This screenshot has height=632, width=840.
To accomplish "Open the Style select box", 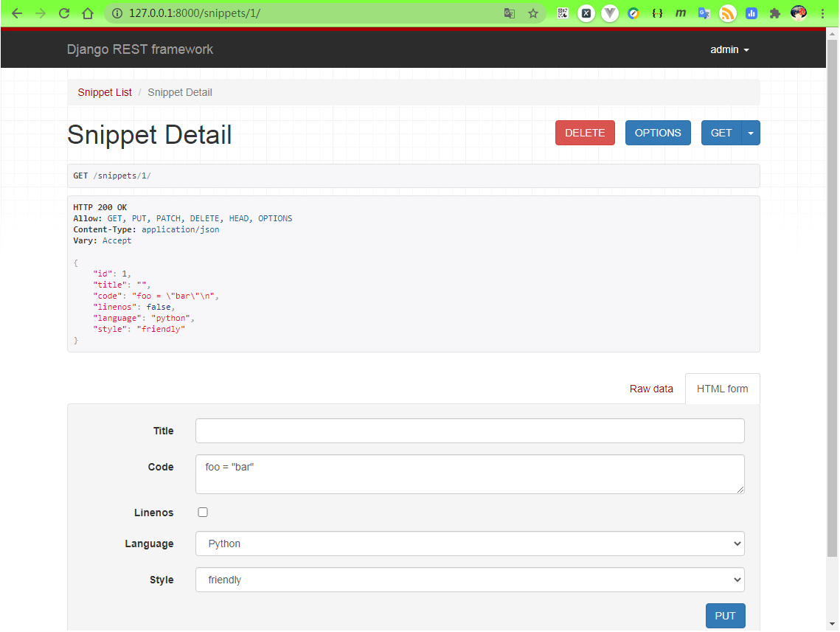I will pyautogui.click(x=470, y=580).
